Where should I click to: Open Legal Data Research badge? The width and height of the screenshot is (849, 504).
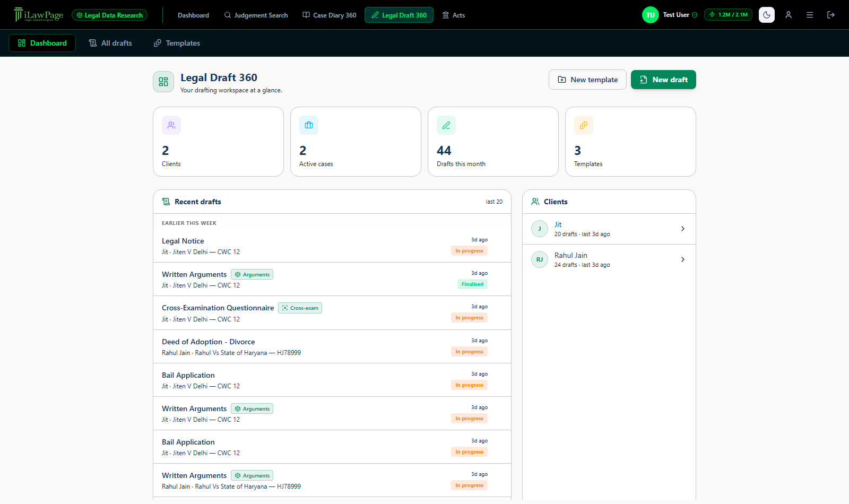(110, 15)
